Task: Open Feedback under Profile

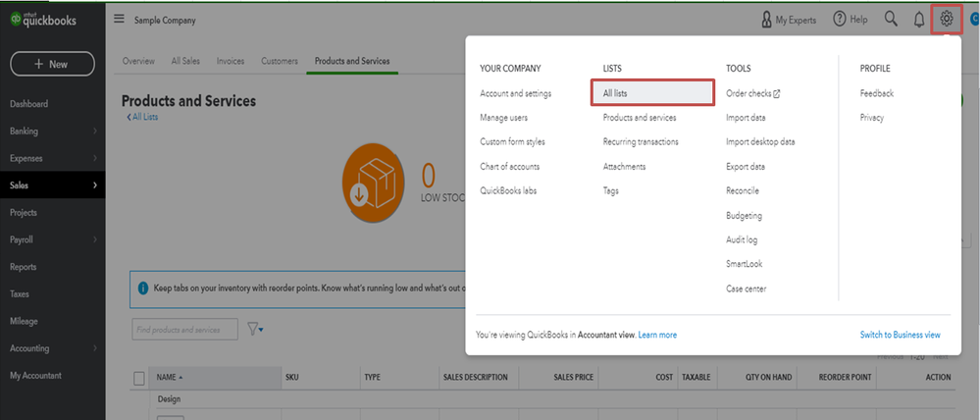Action: coord(877,94)
